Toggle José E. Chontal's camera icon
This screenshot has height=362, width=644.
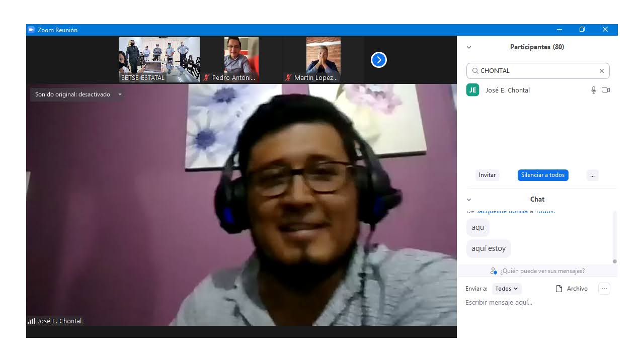pos(606,90)
